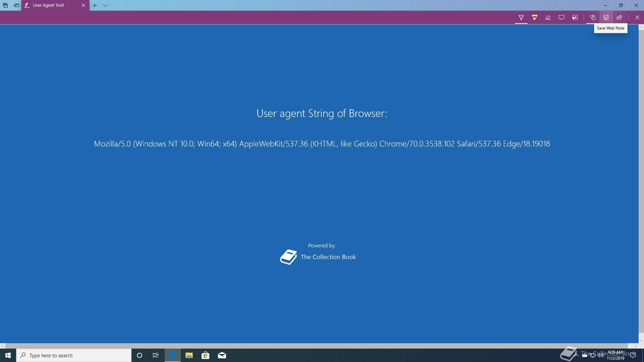Click the Edge taskbar icon
Viewport: 644px width, 362px height.
[173, 355]
